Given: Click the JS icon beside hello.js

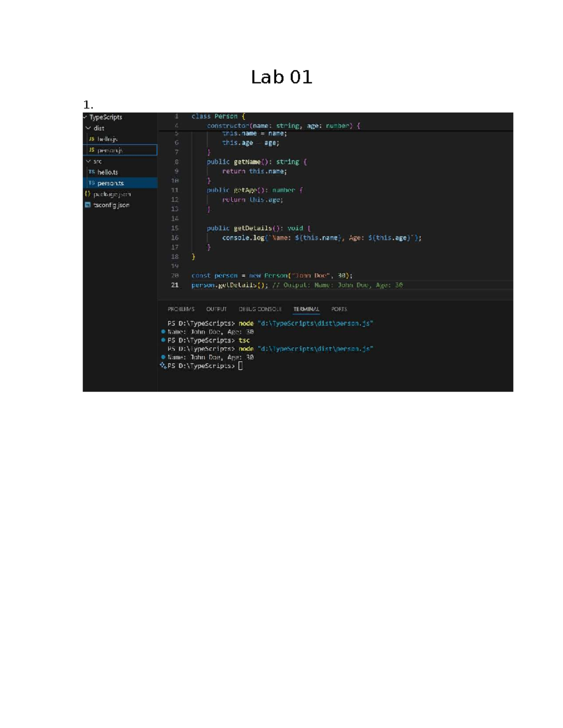Looking at the screenshot, I should tap(91, 139).
